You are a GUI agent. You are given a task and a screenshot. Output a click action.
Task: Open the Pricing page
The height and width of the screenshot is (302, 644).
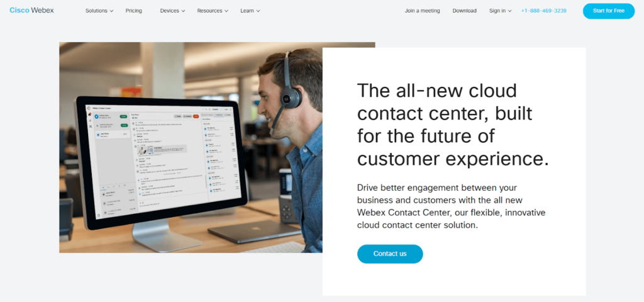133,11
